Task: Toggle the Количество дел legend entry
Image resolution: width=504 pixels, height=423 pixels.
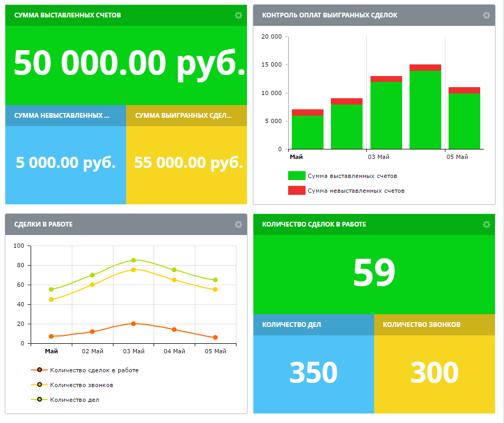Action: (x=74, y=400)
